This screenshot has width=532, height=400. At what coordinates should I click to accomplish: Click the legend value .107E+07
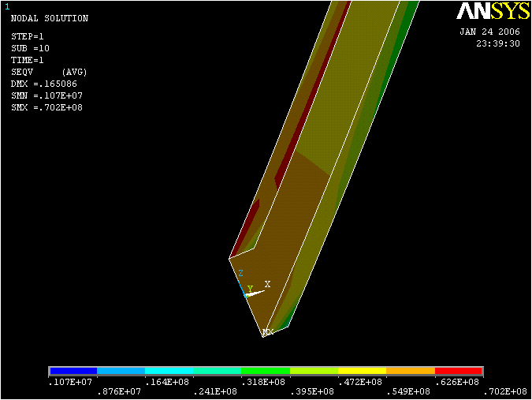tap(71, 382)
